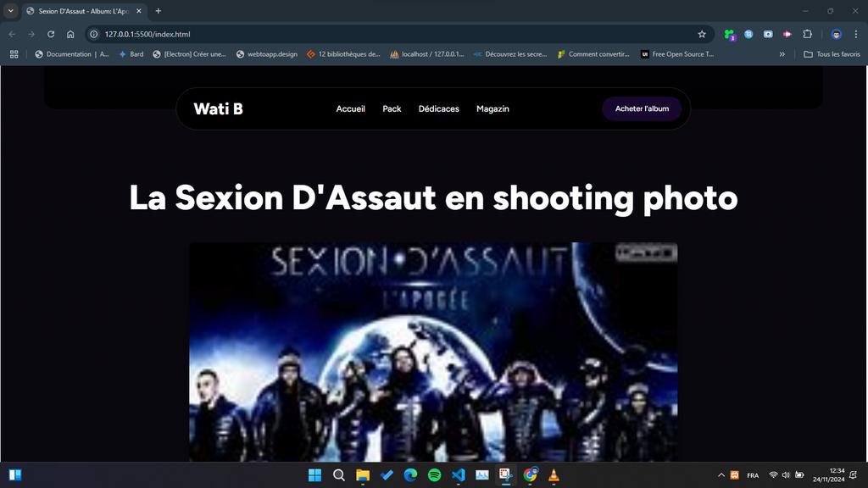868x488 pixels.
Task: Go to Accueil in site navigation
Action: point(350,109)
